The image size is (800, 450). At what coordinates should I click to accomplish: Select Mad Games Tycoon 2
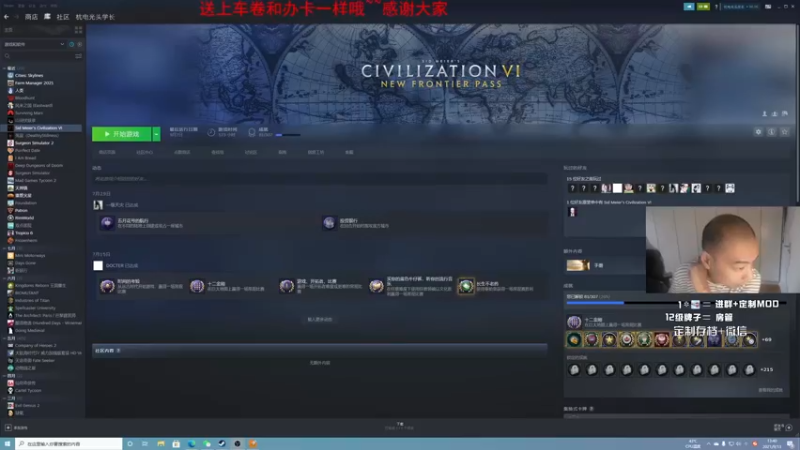(x=35, y=181)
